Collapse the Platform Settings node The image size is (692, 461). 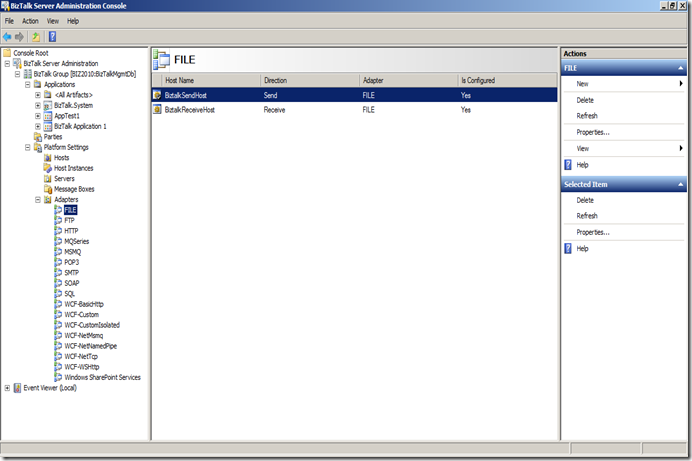28,147
